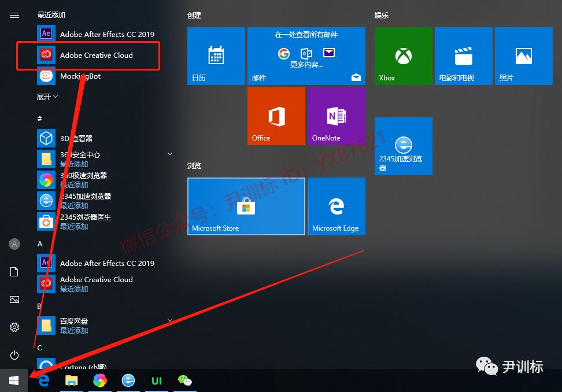Open 360极速浏览器 from the taskbar

tap(99, 380)
